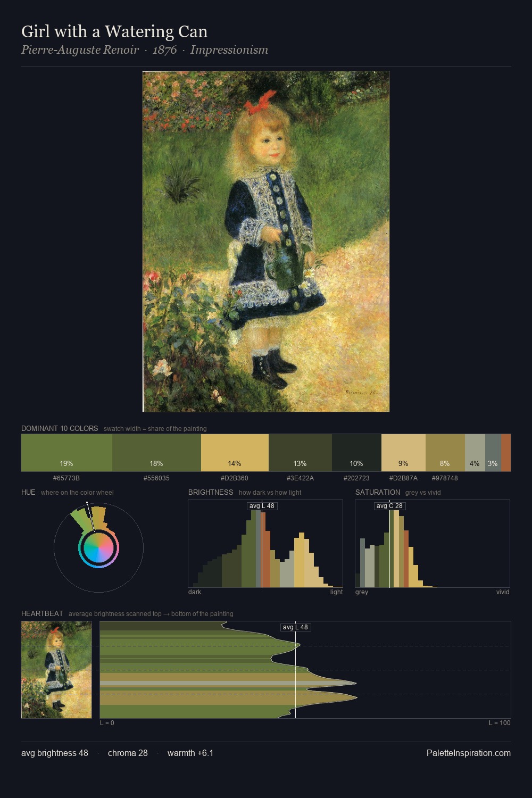
Task: Click 'where on the color wheel' caption
Action: point(77,493)
